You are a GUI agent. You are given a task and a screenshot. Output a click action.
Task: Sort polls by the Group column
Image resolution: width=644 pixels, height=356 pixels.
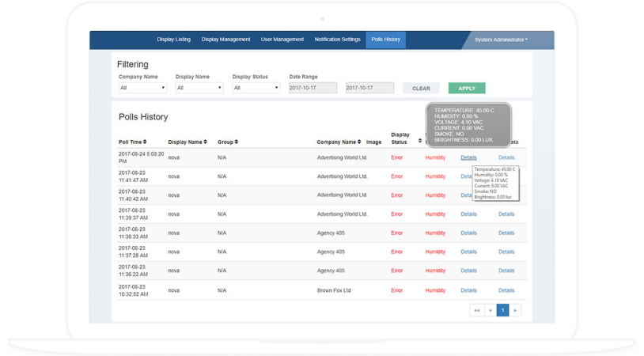coord(236,142)
